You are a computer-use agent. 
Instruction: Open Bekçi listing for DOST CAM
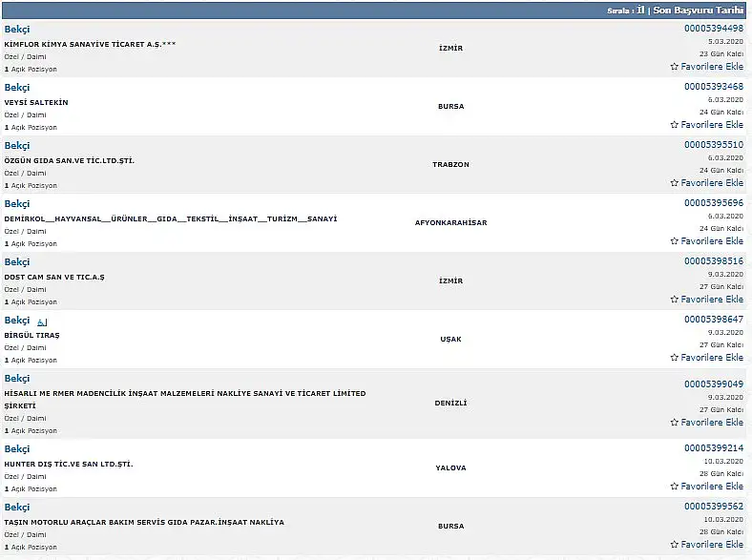[x=17, y=261]
